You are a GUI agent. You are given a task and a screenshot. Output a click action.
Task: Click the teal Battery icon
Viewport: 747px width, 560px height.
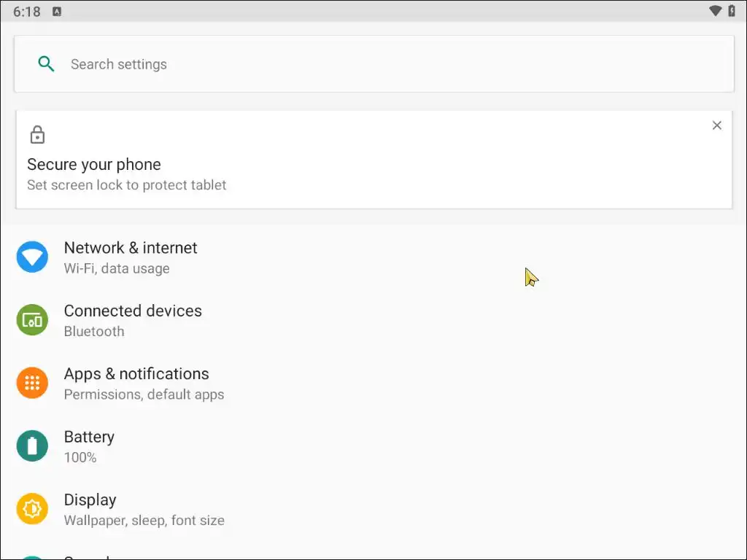[32, 446]
